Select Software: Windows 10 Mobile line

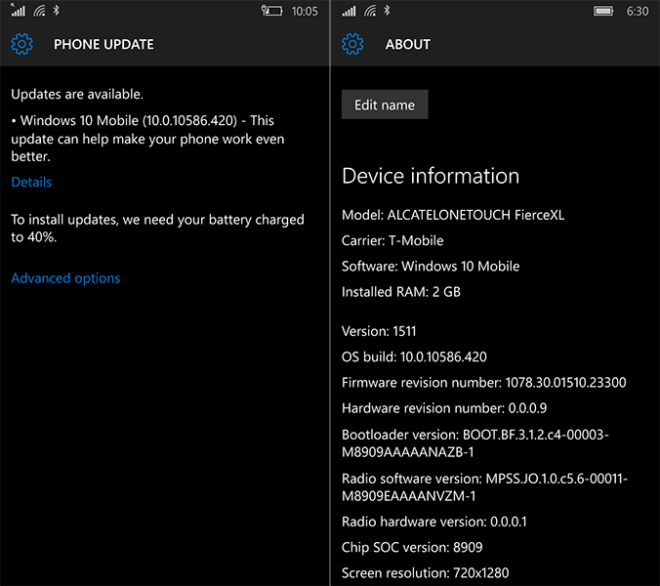(x=431, y=266)
